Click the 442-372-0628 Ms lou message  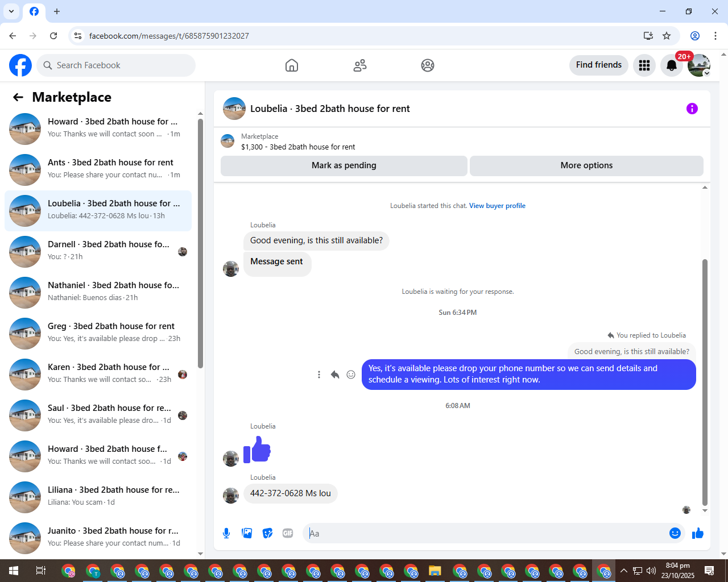click(x=291, y=493)
